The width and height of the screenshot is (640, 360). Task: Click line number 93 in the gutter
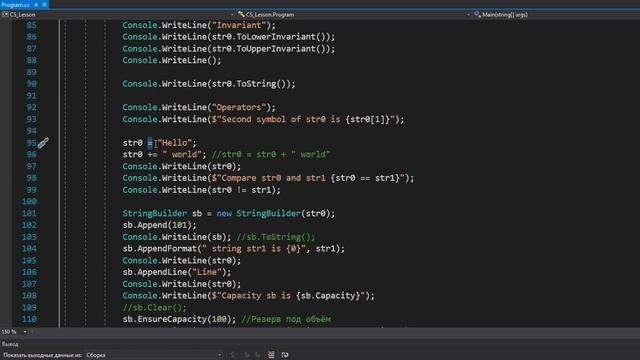(x=31, y=119)
